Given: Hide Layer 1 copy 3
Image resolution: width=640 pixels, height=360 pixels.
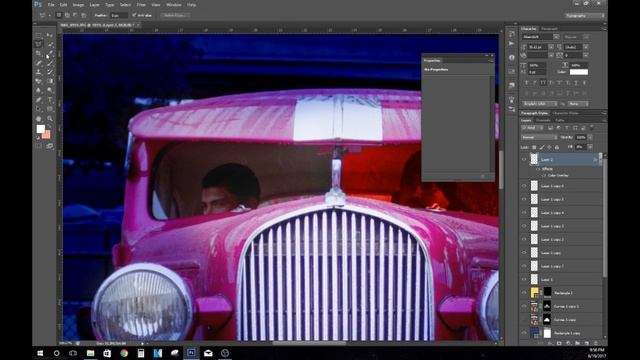Looking at the screenshot, I should 524,226.
